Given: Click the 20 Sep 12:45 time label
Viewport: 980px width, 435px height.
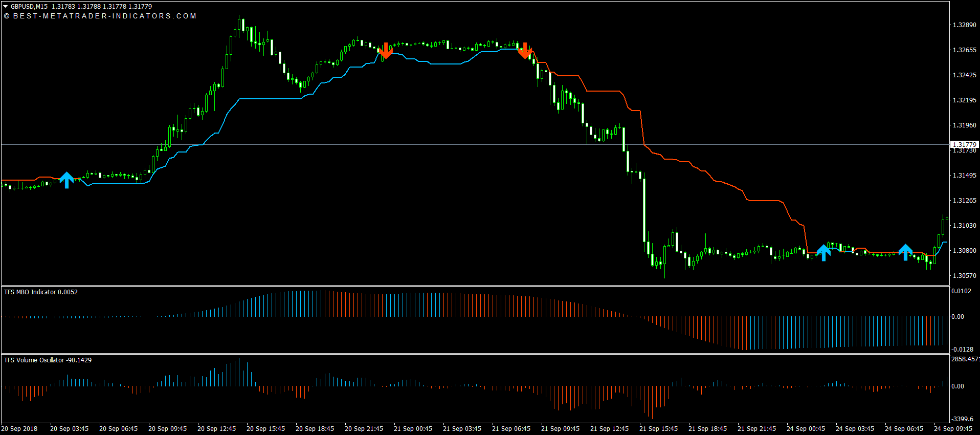Looking at the screenshot, I should pos(216,429).
